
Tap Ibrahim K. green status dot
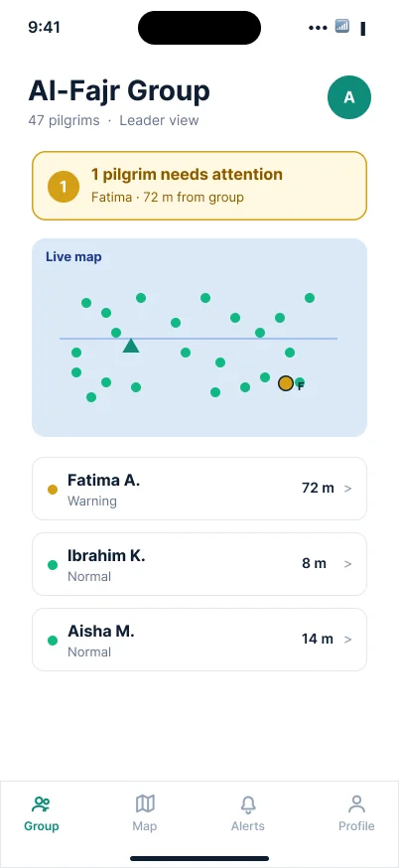(53, 565)
